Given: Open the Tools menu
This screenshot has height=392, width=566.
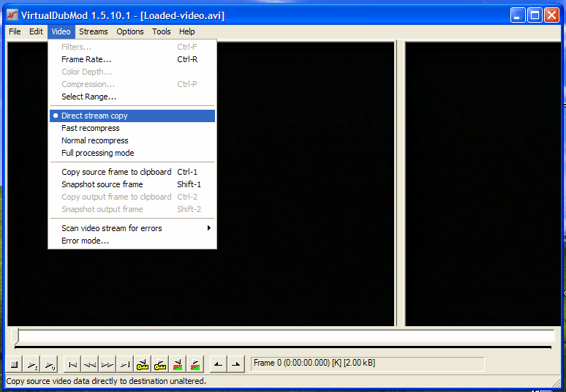Looking at the screenshot, I should [162, 31].
